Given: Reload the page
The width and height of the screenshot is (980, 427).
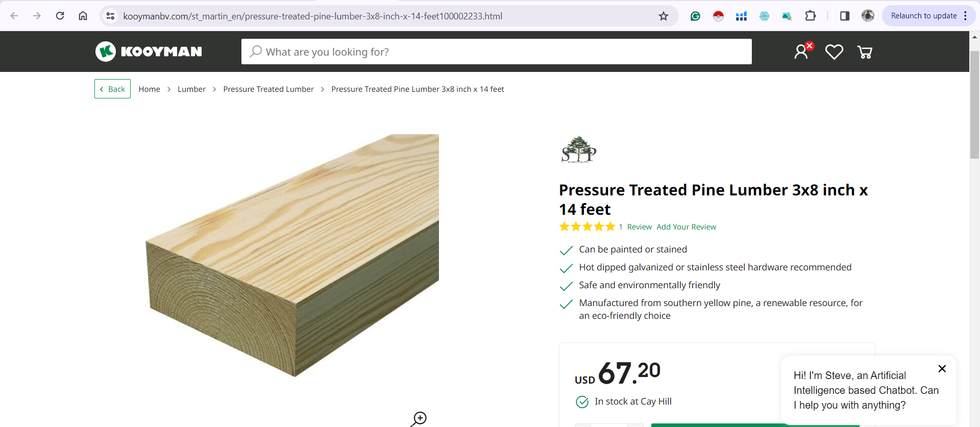Looking at the screenshot, I should 60,16.
